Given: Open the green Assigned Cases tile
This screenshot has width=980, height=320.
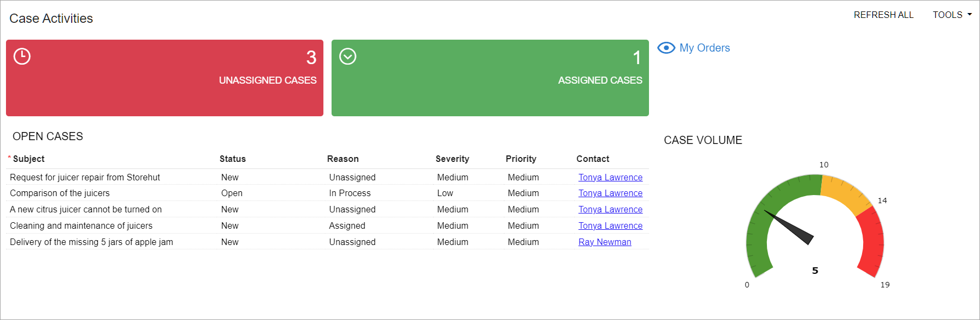Looking at the screenshot, I should [490, 78].
